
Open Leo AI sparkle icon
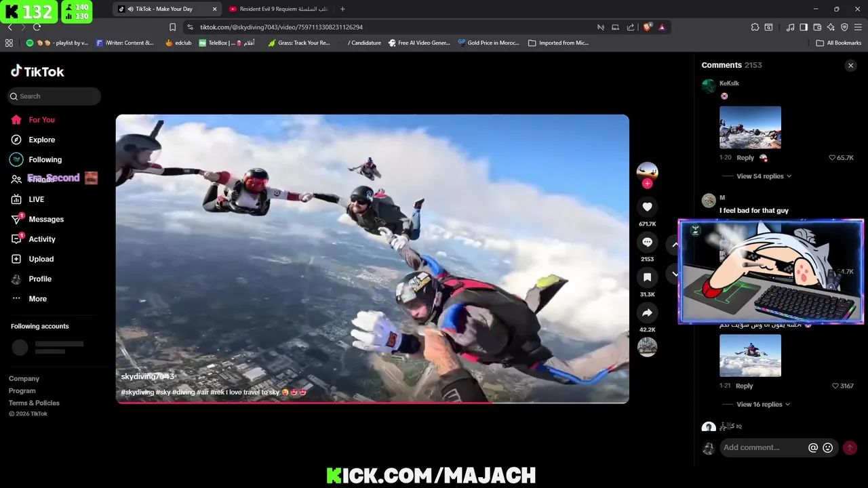point(831,27)
